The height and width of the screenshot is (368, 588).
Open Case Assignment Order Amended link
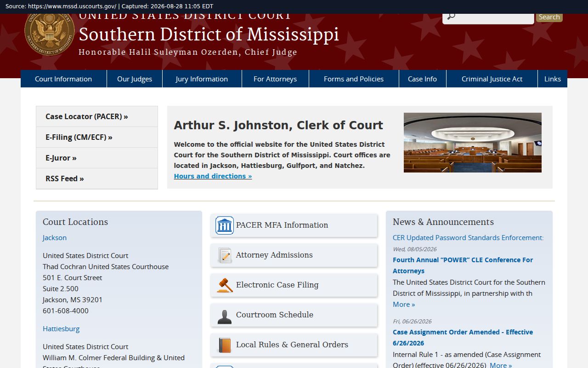coord(463,338)
